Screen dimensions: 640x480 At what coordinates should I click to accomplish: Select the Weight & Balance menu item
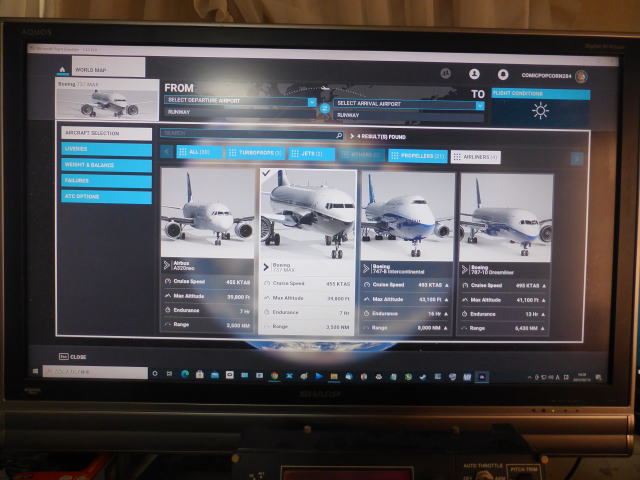click(x=106, y=165)
